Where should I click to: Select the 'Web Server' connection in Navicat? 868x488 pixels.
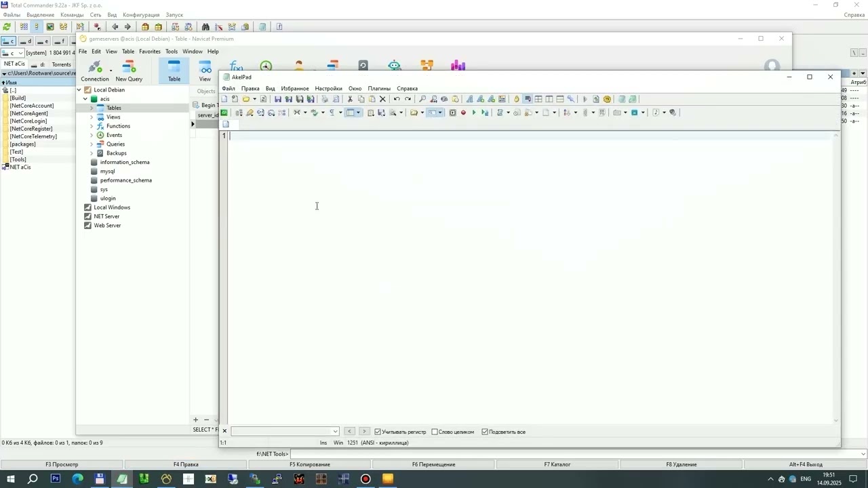pos(107,225)
